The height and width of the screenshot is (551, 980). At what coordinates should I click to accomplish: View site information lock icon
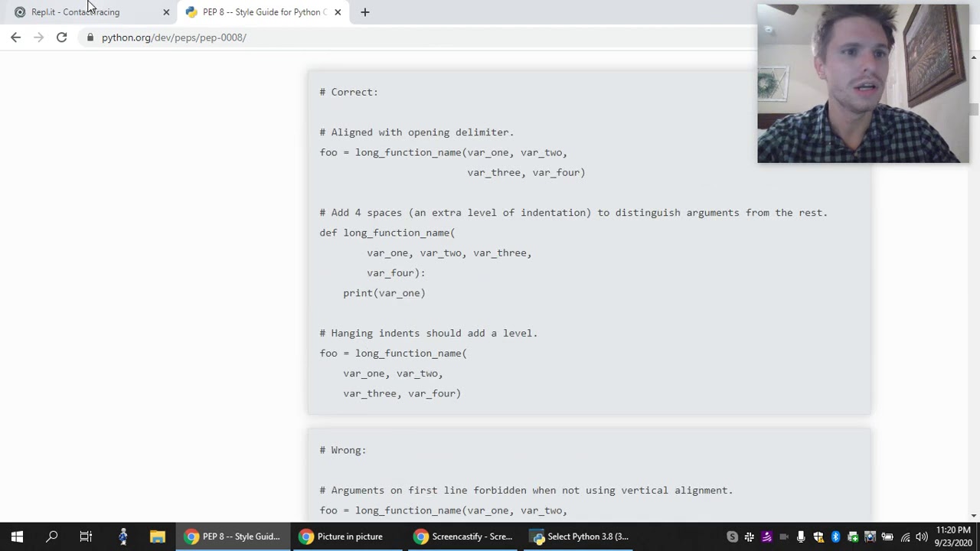90,37
